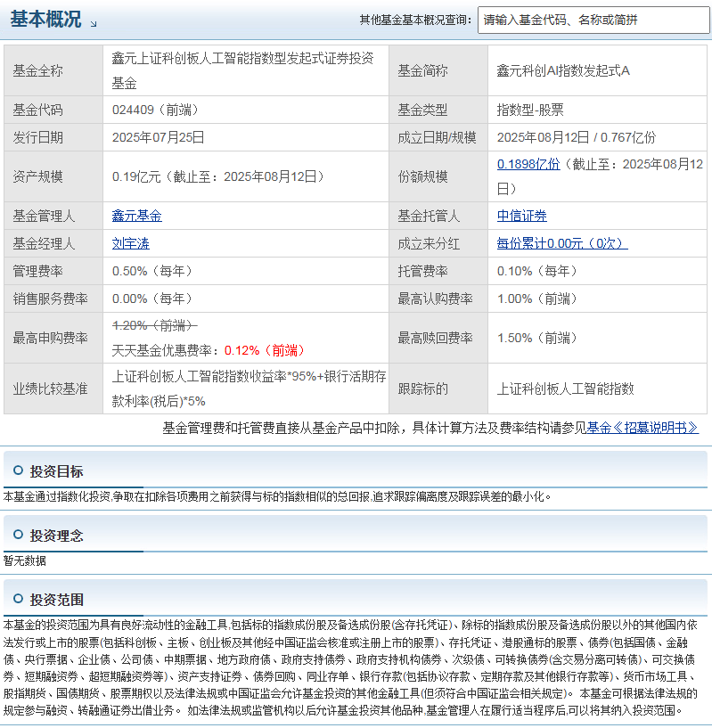
Task: Click the 投资范围 section heading
Action: 57,600
